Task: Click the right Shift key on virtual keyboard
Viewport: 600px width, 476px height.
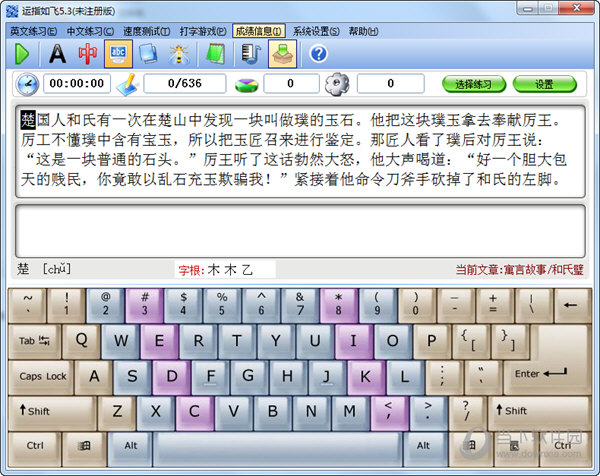Action: click(540, 412)
